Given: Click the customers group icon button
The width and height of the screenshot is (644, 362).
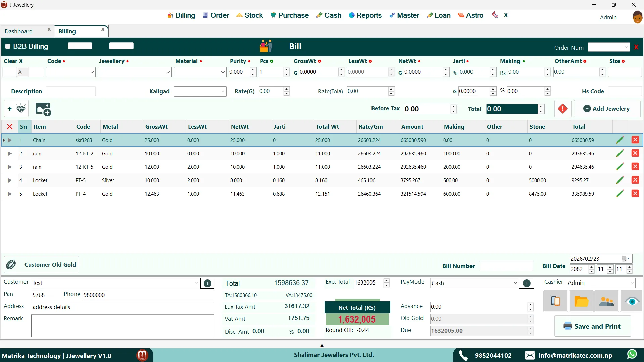Looking at the screenshot, I should click(606, 301).
